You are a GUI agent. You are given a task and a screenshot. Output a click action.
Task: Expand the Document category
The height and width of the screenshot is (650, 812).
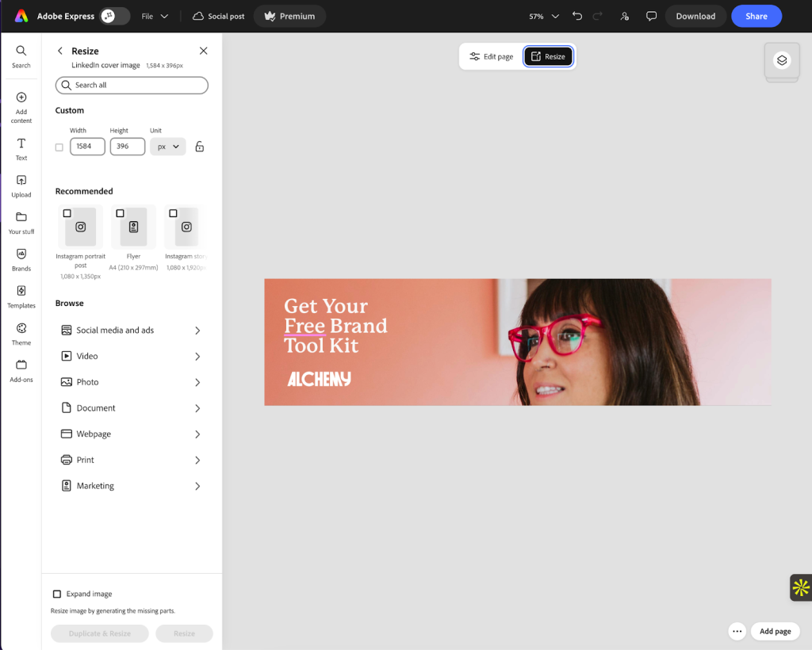(131, 407)
